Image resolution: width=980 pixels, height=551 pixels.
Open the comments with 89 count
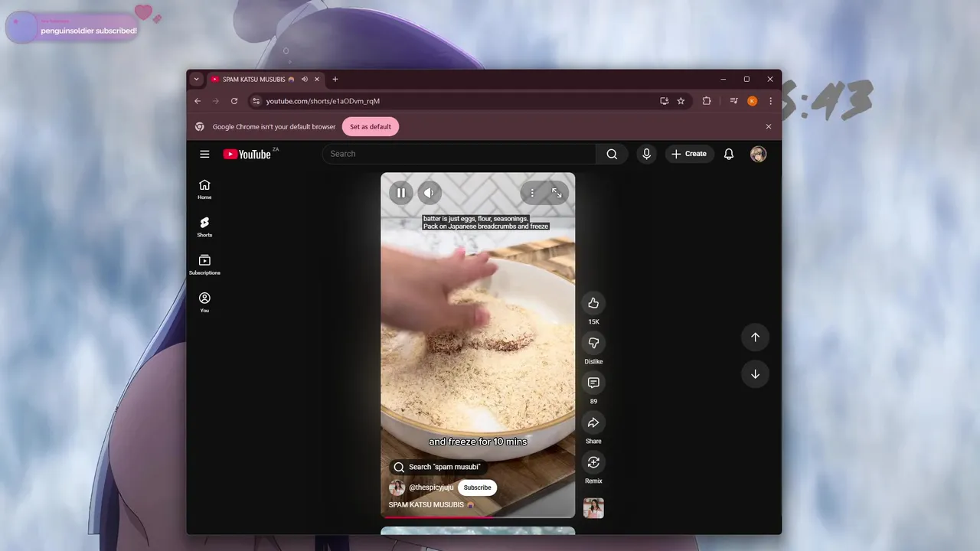coord(593,383)
